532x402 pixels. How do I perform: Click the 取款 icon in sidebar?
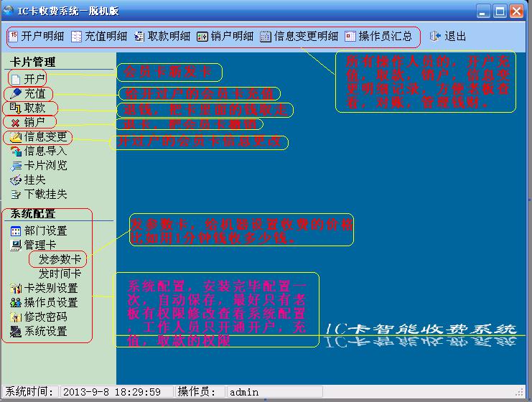[x=15, y=108]
